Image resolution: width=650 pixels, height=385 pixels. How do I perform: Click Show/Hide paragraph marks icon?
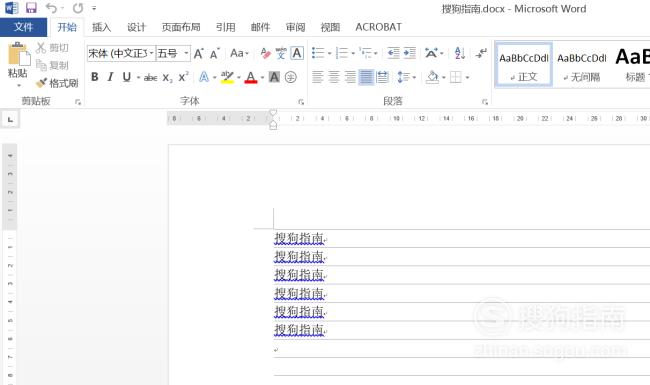(481, 53)
